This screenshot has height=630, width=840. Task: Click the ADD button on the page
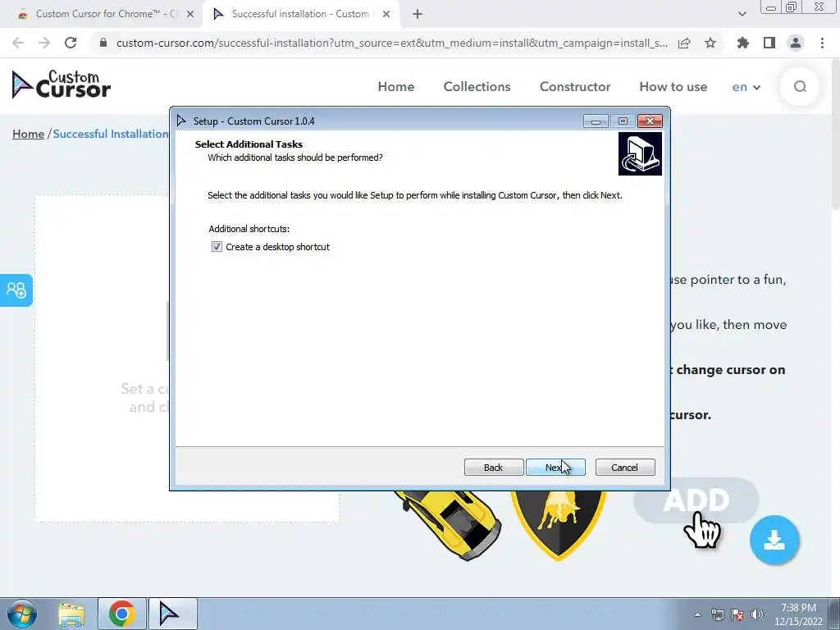(696, 500)
